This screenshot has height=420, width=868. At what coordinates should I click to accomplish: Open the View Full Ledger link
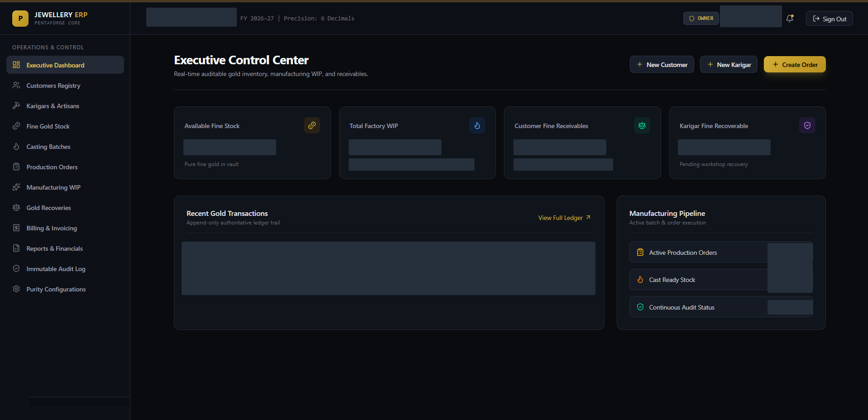click(564, 218)
